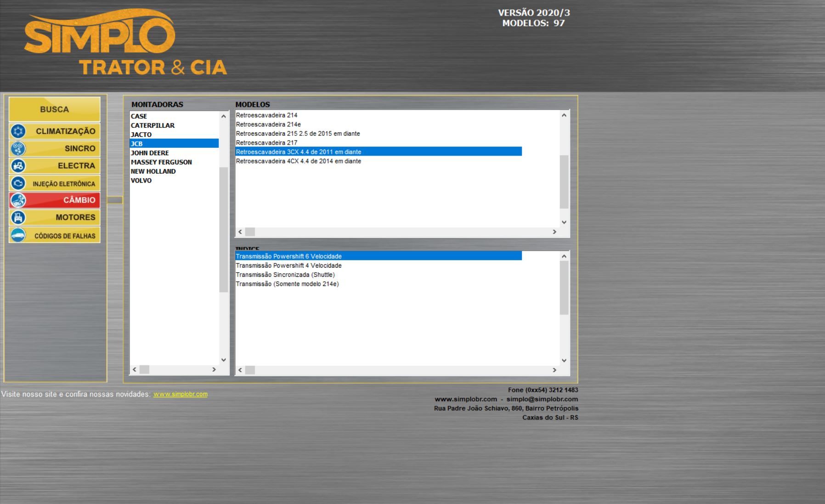825x504 pixels.
Task: Click the Injeção Eletrônica engine icon
Action: [x=18, y=183]
